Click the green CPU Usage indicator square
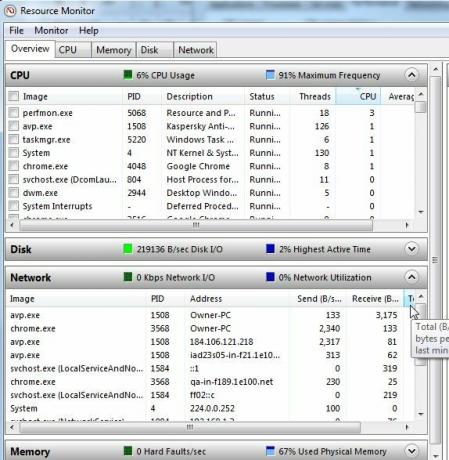This screenshot has width=449, height=460. coord(128,75)
